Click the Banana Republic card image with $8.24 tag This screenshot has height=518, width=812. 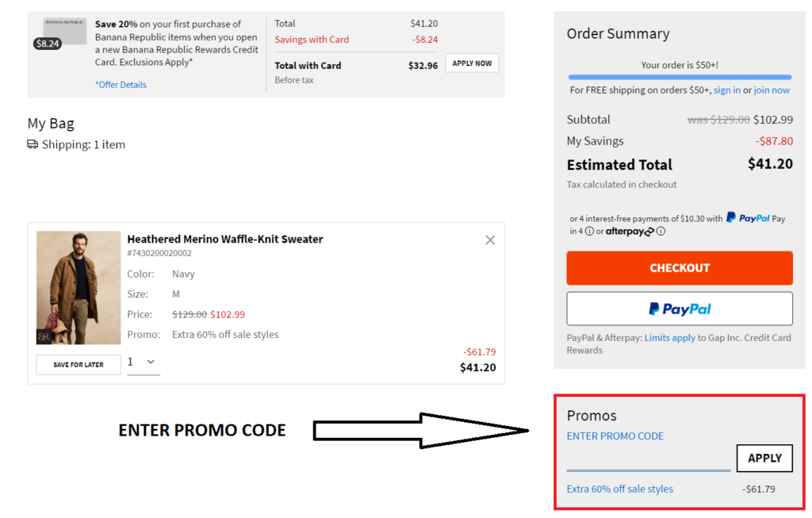click(63, 32)
